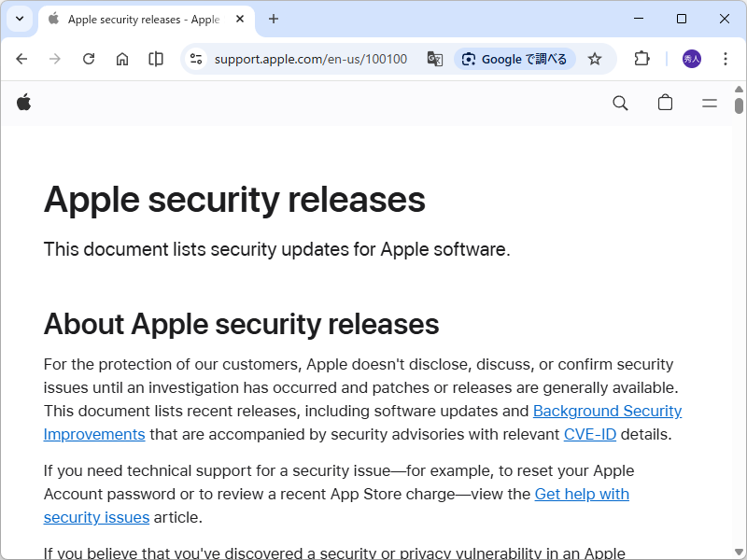
Task: Open the Chrome extensions puzzle icon
Action: [x=641, y=58]
